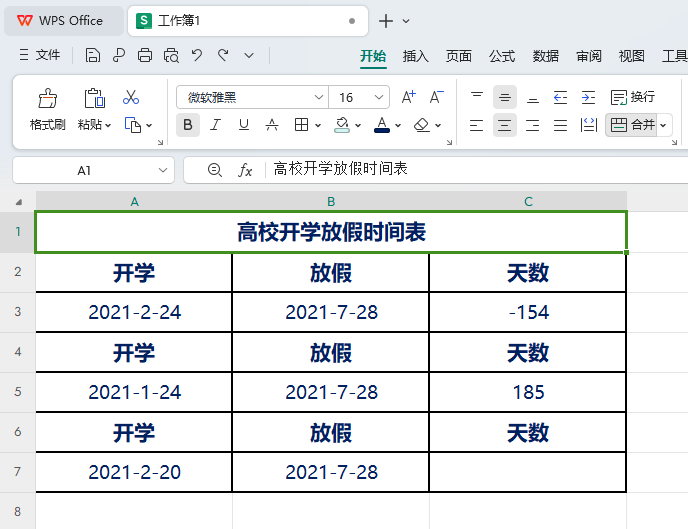Open Merge (合并) dropdown arrow
688x529 pixels.
point(663,125)
